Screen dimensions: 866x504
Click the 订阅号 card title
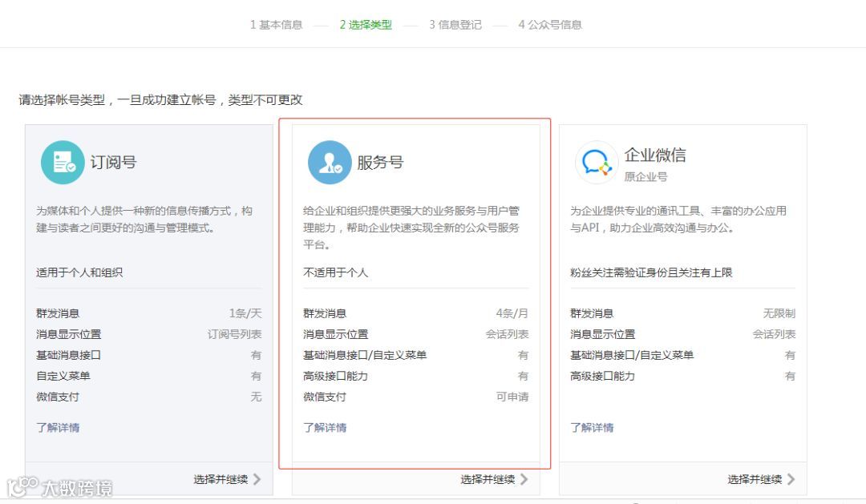pos(113,163)
